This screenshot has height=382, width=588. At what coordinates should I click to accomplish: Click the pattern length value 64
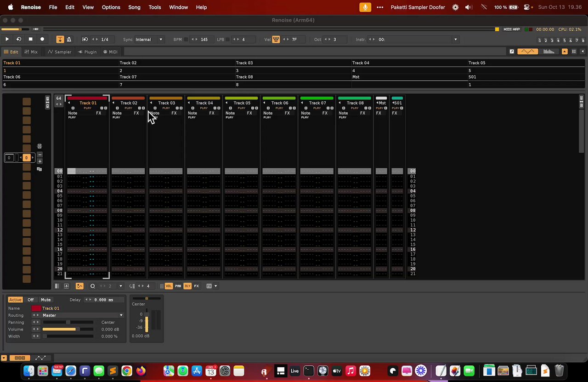pos(58,98)
